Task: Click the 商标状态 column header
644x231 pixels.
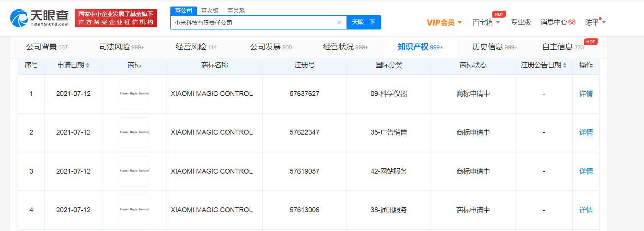Action: pyautogui.click(x=473, y=65)
